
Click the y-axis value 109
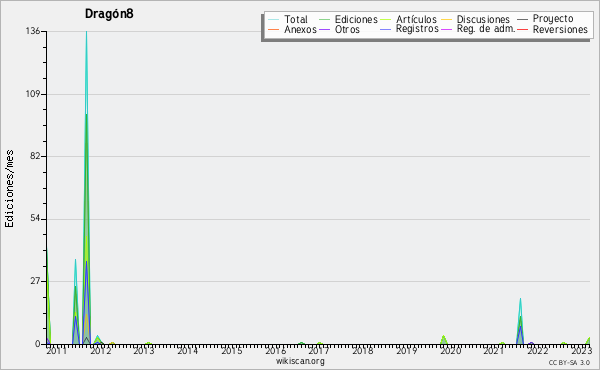pyautogui.click(x=33, y=94)
